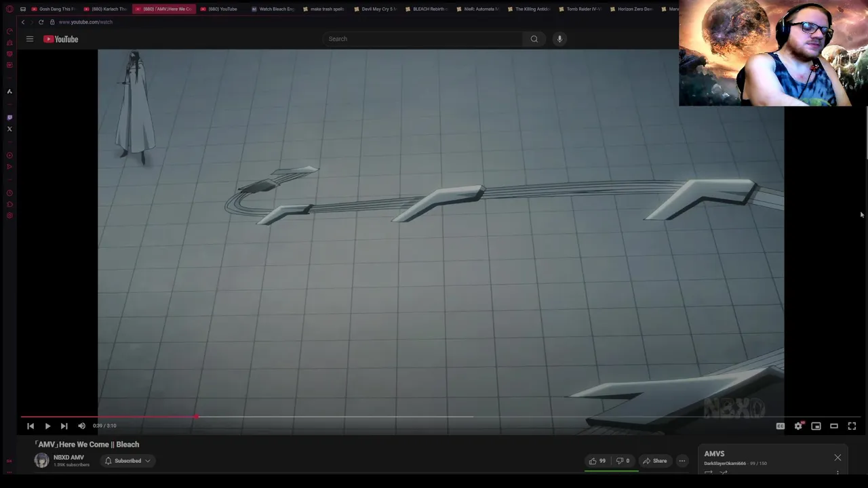Toggle theater mode view
The width and height of the screenshot is (868, 488).
[834, 426]
